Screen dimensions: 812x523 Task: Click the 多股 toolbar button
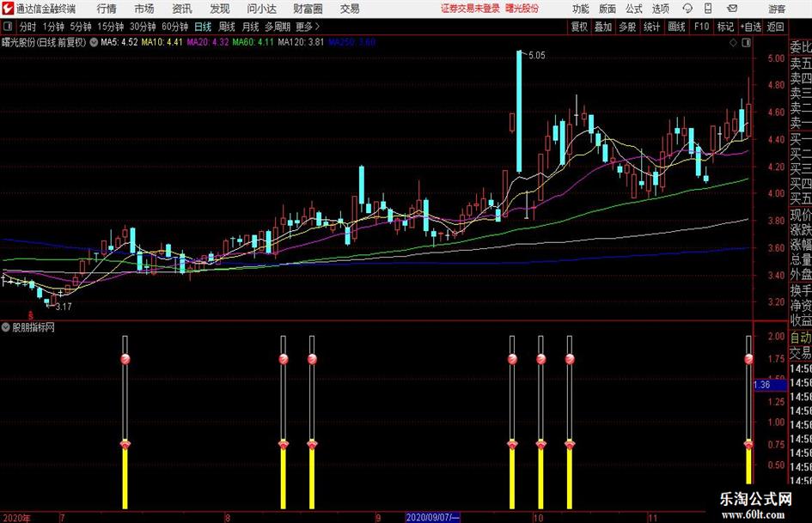point(627,27)
